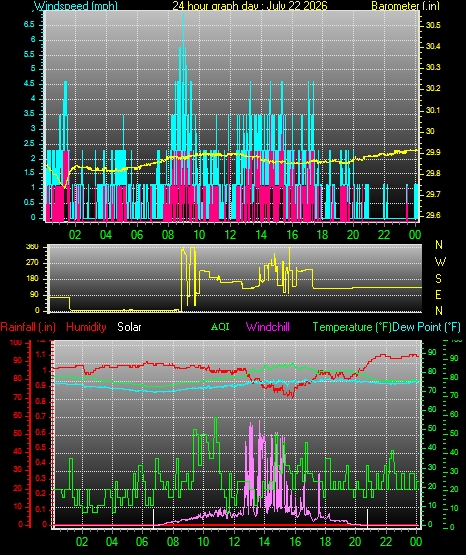Click hour label "12" under the windspeed chart
Image resolution: width=466 pixels, height=555 pixels.
pos(230,235)
